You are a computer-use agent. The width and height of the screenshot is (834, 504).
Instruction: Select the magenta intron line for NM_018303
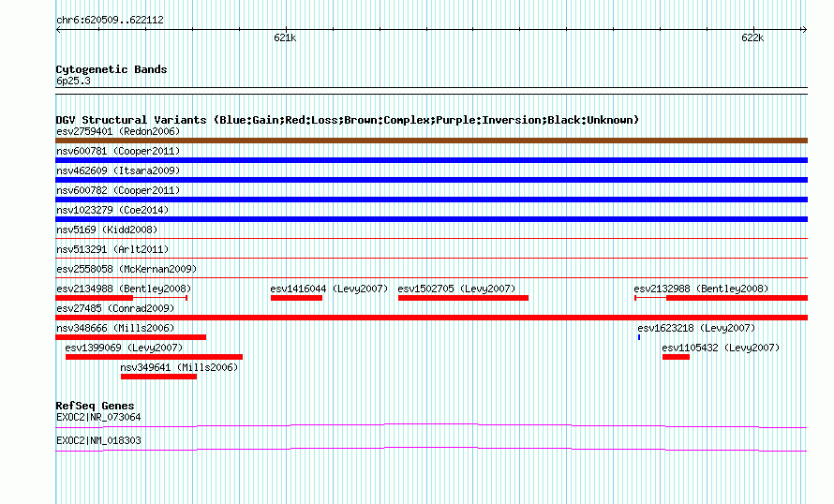coord(431,450)
